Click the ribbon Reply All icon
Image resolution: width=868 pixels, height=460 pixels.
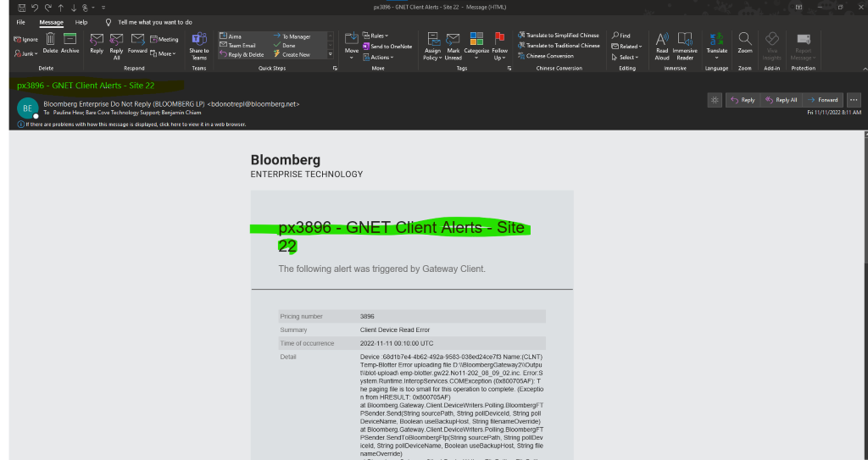point(116,46)
